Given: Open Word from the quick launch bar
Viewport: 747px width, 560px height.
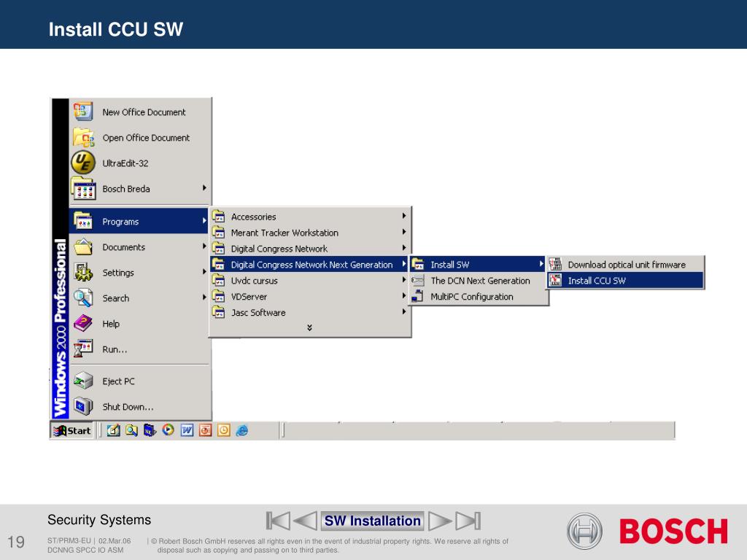Looking at the screenshot, I should pyautogui.click(x=187, y=430).
